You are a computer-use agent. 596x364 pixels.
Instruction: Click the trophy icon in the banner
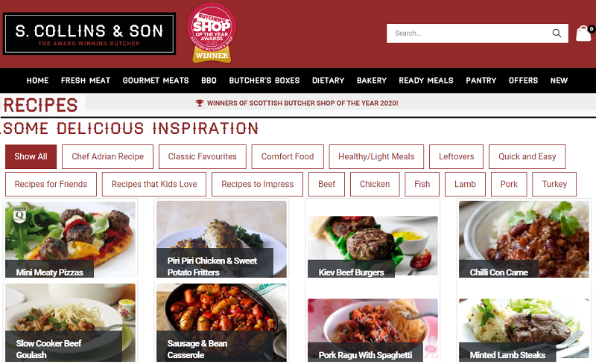[200, 103]
